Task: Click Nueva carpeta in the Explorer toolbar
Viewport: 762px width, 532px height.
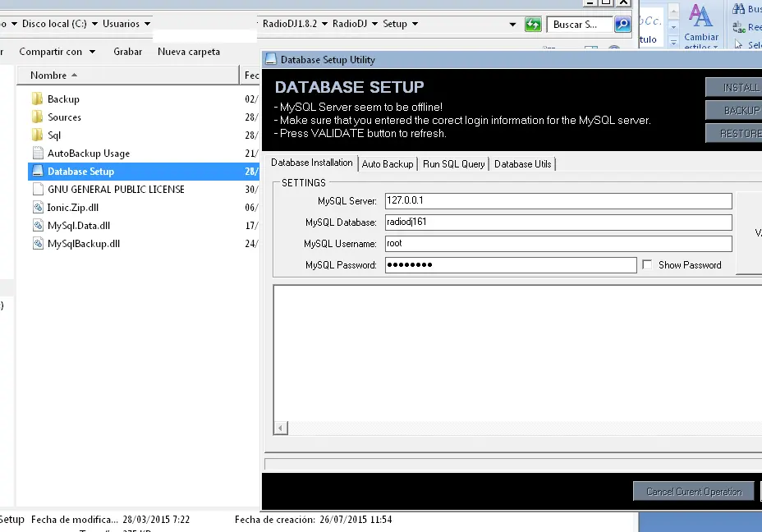Action: tap(189, 52)
